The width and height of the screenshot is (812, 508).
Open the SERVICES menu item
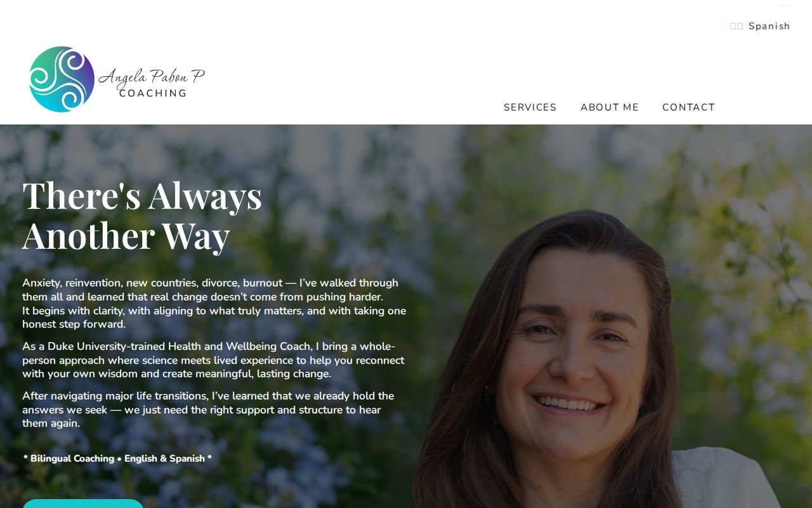click(x=530, y=107)
